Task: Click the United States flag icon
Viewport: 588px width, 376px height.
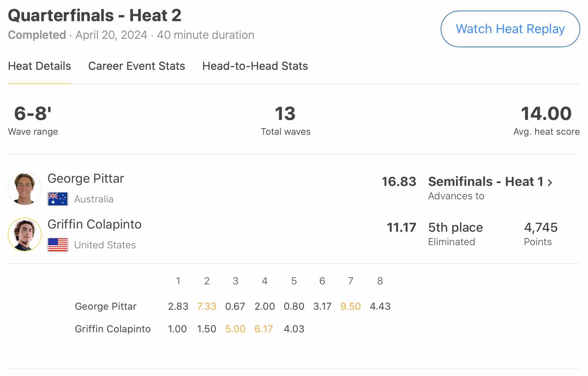Action: 58,245
